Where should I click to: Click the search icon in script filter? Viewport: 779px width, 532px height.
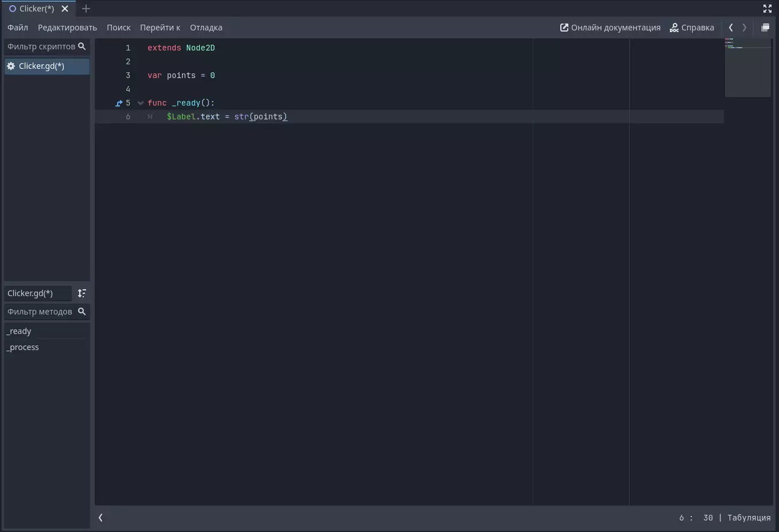click(82, 46)
